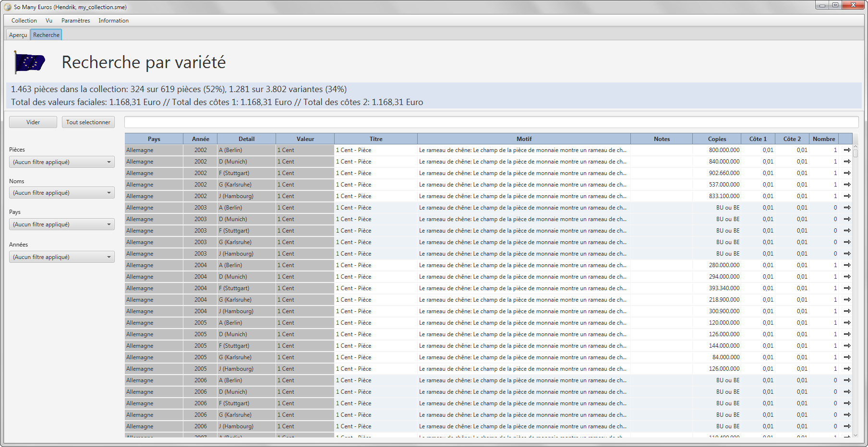Image resolution: width=868 pixels, height=447 pixels.
Task: Open arrow for 2005 G (Karlsruhe) row
Action: (x=847, y=357)
